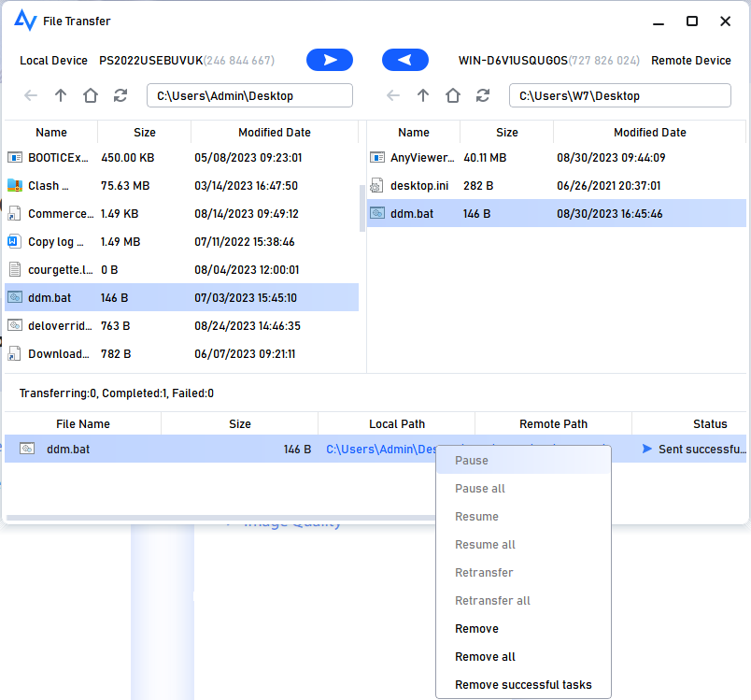Click the AnyViewer installer file icon

tap(377, 157)
